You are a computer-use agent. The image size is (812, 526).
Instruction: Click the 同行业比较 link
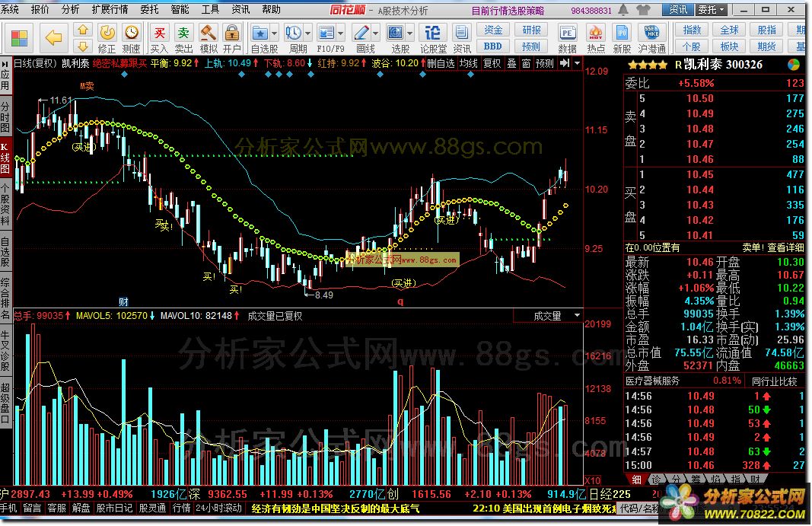tap(774, 381)
